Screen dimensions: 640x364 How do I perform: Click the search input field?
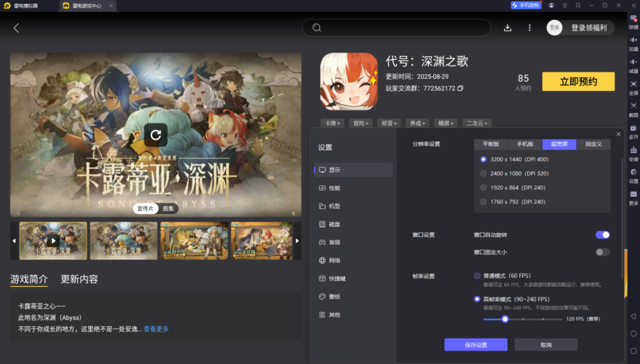click(397, 28)
